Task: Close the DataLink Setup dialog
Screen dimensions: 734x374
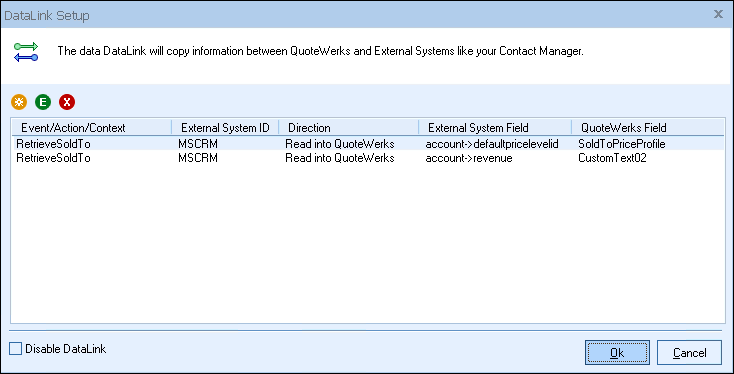Action: click(718, 15)
